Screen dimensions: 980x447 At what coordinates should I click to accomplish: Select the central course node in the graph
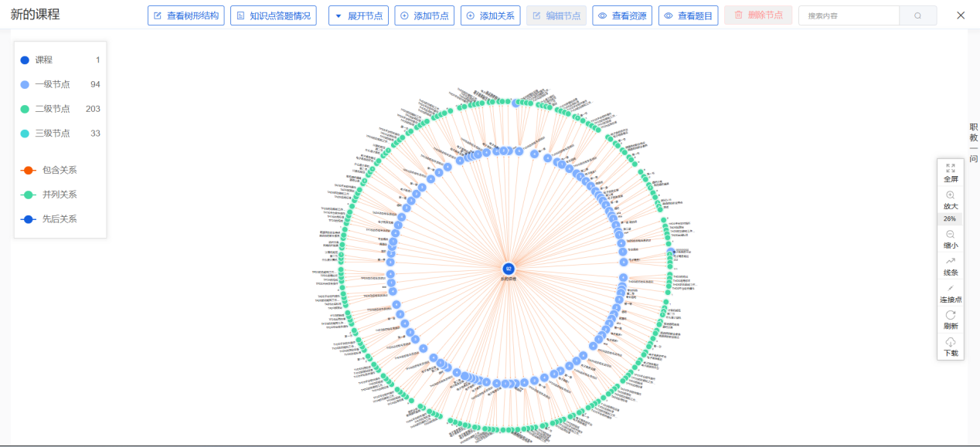click(x=509, y=268)
